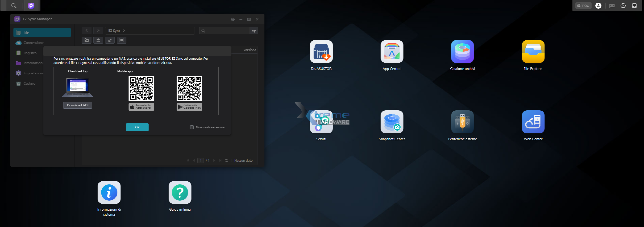The height and width of the screenshot is (227, 644).
Task: Open the notifications speech bubble icon
Action: point(612,6)
